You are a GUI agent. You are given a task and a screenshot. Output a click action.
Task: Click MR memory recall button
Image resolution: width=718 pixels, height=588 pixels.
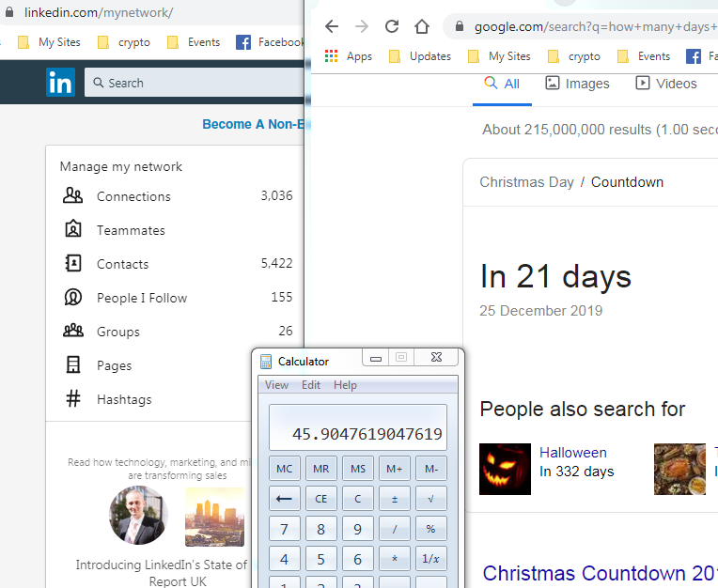[x=321, y=469]
